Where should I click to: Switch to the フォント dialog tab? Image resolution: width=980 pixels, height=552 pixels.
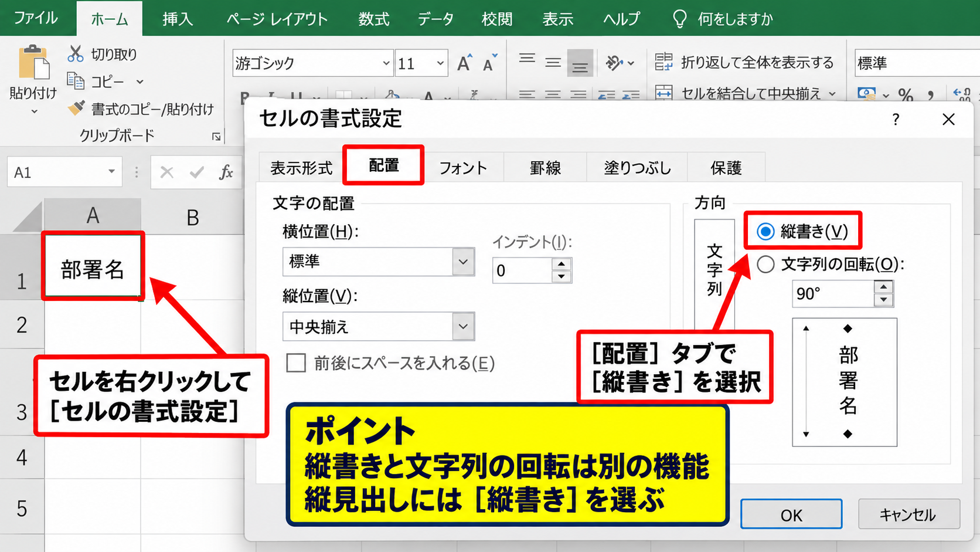click(x=463, y=168)
